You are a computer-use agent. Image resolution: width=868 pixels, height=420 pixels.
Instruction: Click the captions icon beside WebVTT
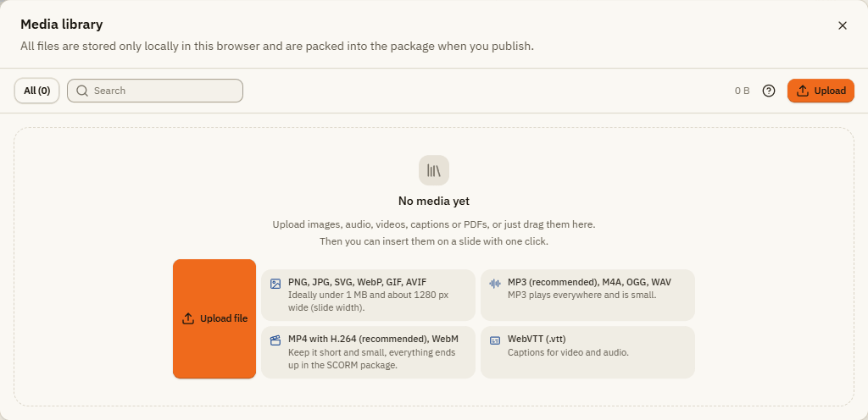tap(495, 340)
